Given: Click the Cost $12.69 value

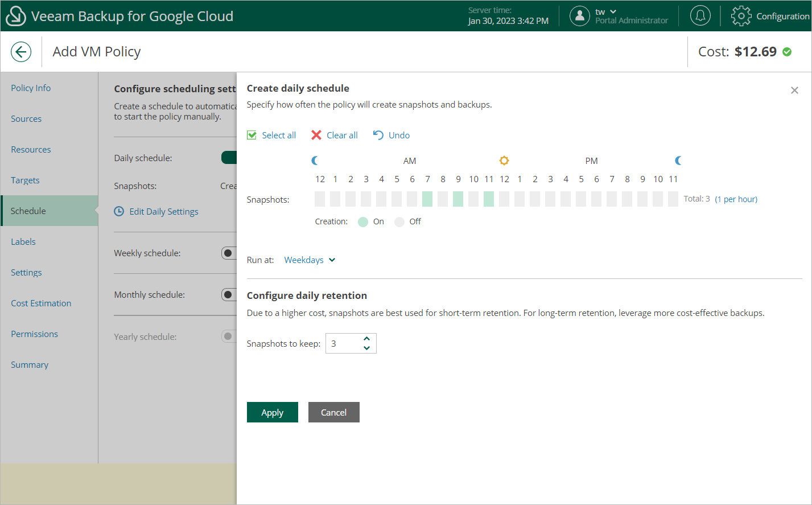Looking at the screenshot, I should (x=756, y=52).
